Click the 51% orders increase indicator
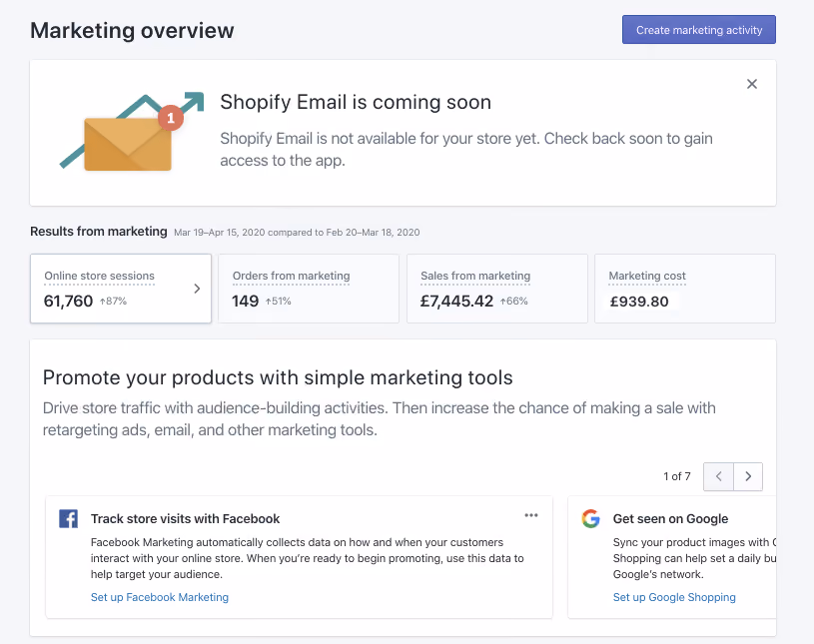The height and width of the screenshot is (644, 814). (279, 301)
